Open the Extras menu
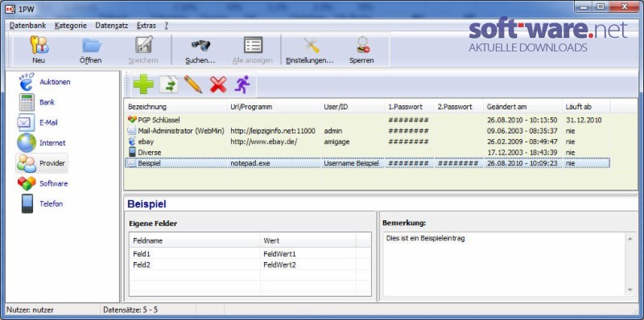The height and width of the screenshot is (320, 644). [147, 26]
